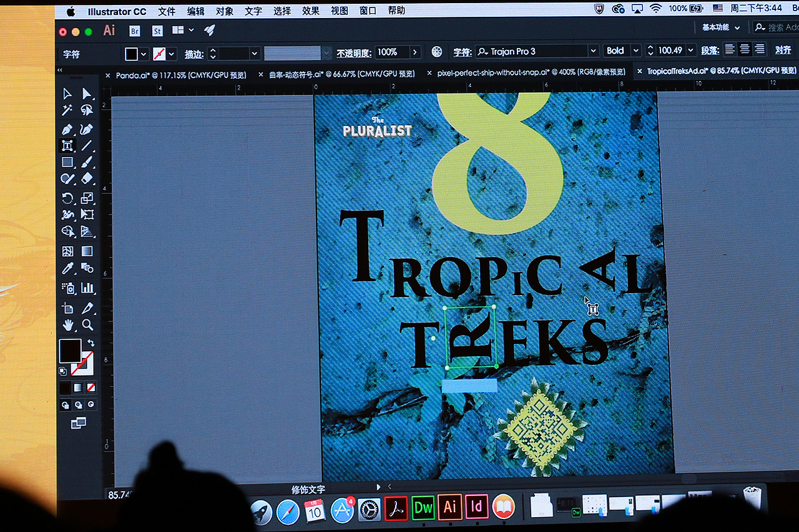Select the Curvature tool
The height and width of the screenshot is (532, 799).
87,129
